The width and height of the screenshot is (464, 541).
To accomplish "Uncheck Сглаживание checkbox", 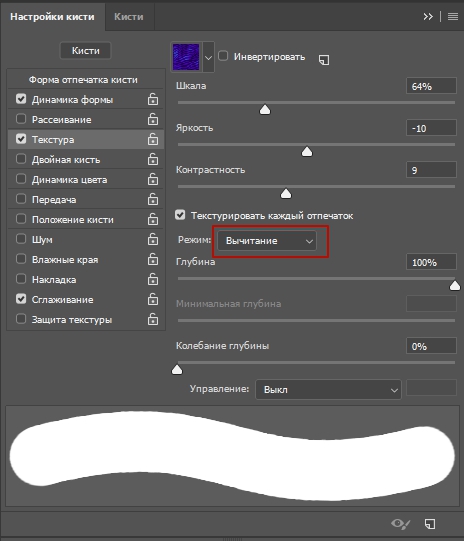I will (x=21, y=299).
